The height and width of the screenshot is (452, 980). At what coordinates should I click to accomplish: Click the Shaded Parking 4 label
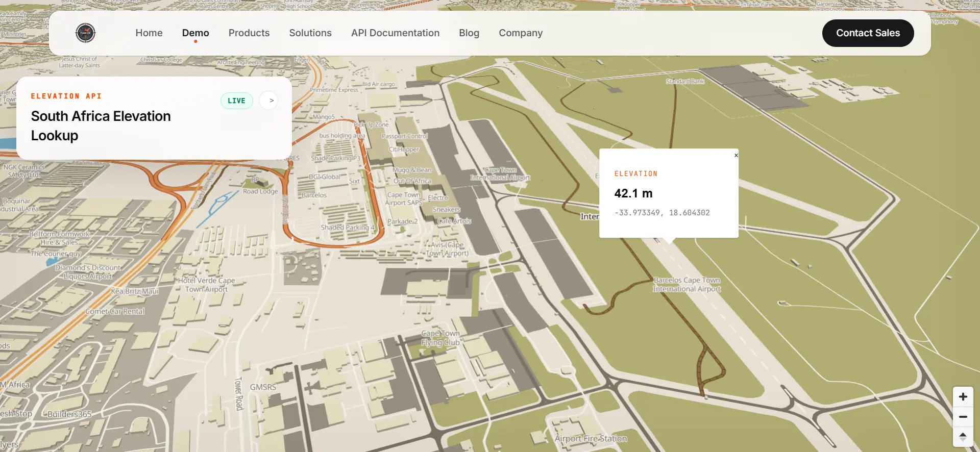tap(348, 228)
